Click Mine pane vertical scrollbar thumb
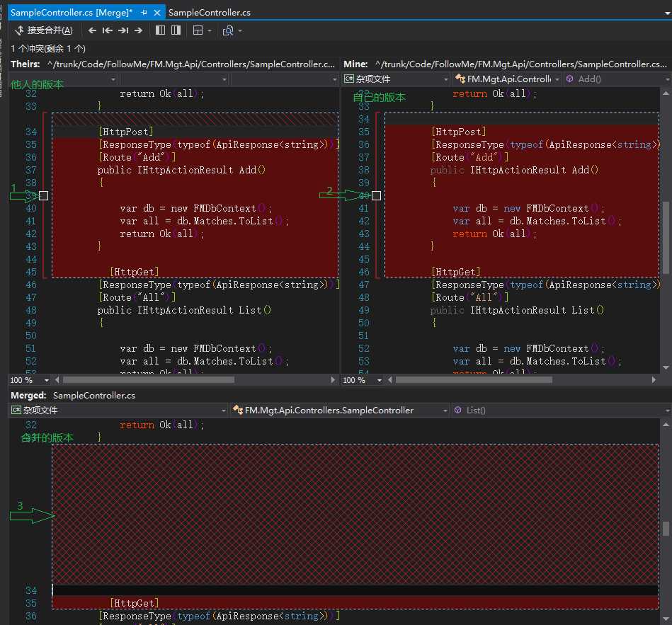The image size is (672, 625). (666, 238)
